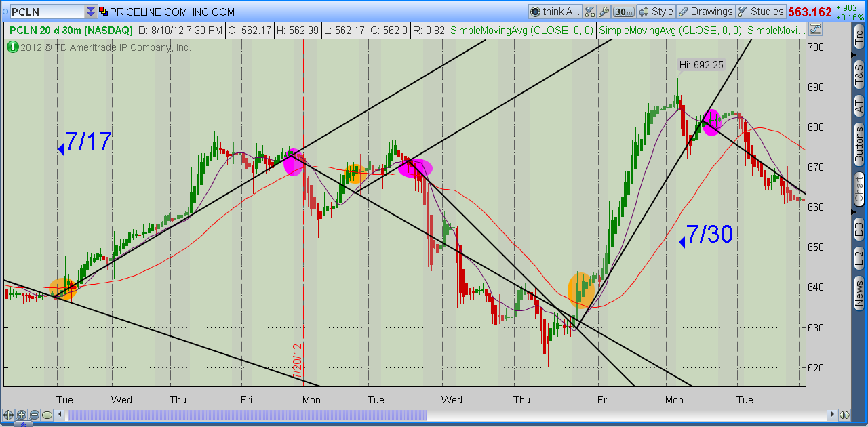The height and width of the screenshot is (427, 868).
Task: Open the DB side tab
Action: point(859,228)
